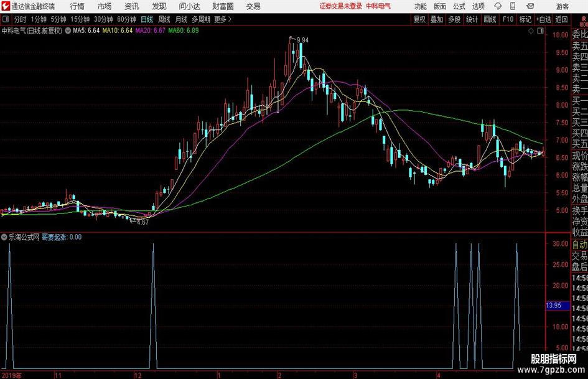Open the 多周期 multi-period view

click(x=201, y=19)
